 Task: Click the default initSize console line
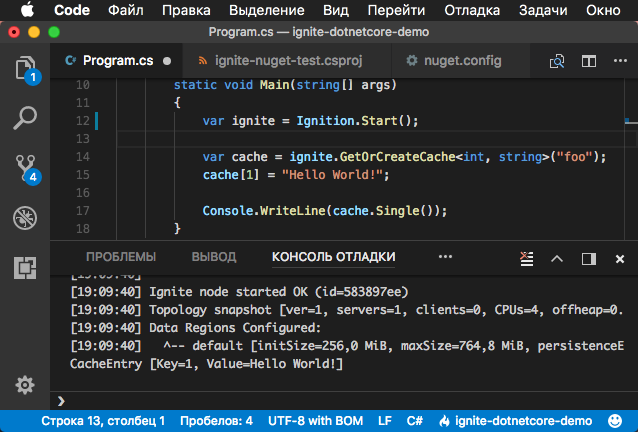(x=347, y=346)
